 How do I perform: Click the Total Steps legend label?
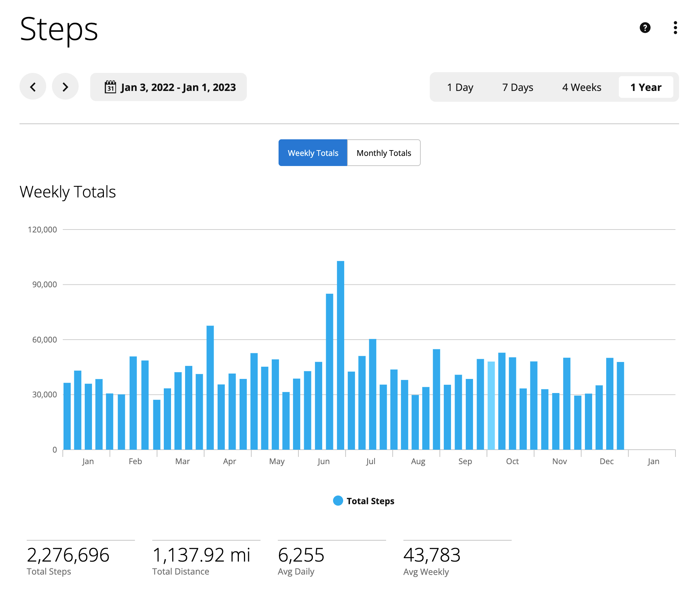click(x=370, y=501)
